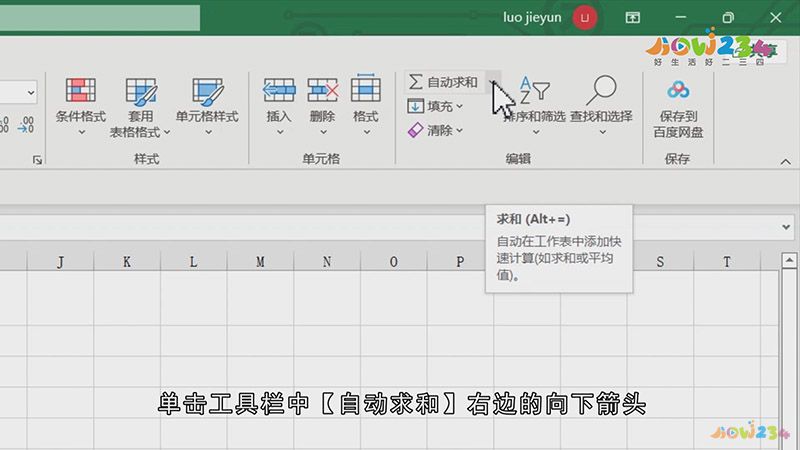
Task: Click the decrease decimal places icon
Action: tap(26, 124)
